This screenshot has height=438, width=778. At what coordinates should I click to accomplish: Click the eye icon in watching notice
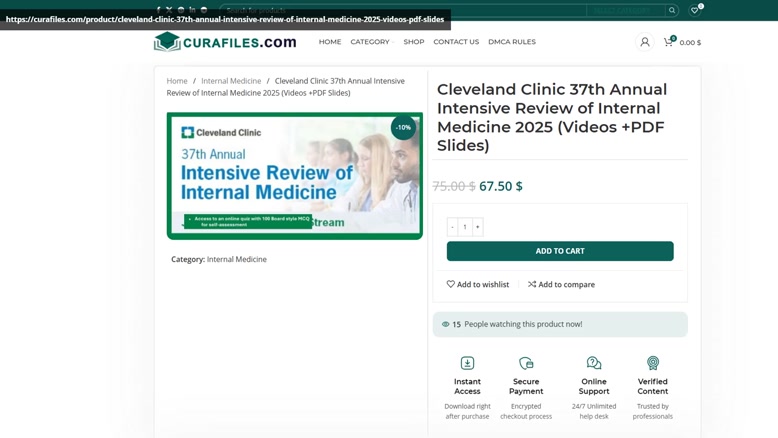[446, 324]
